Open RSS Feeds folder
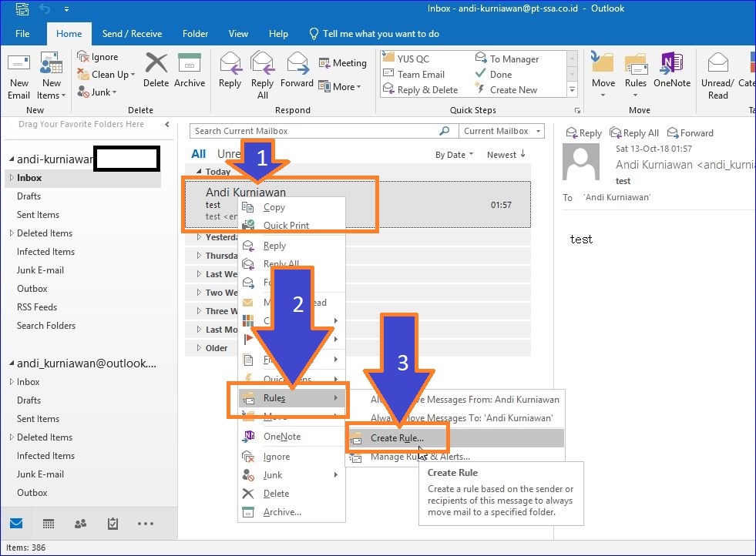This screenshot has height=556, width=756. click(37, 307)
